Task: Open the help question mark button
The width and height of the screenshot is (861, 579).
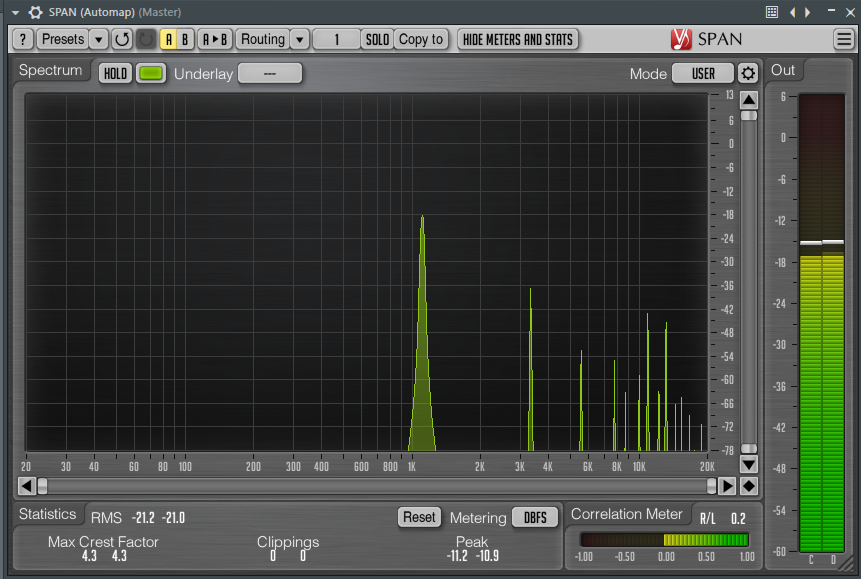Action: coord(22,40)
